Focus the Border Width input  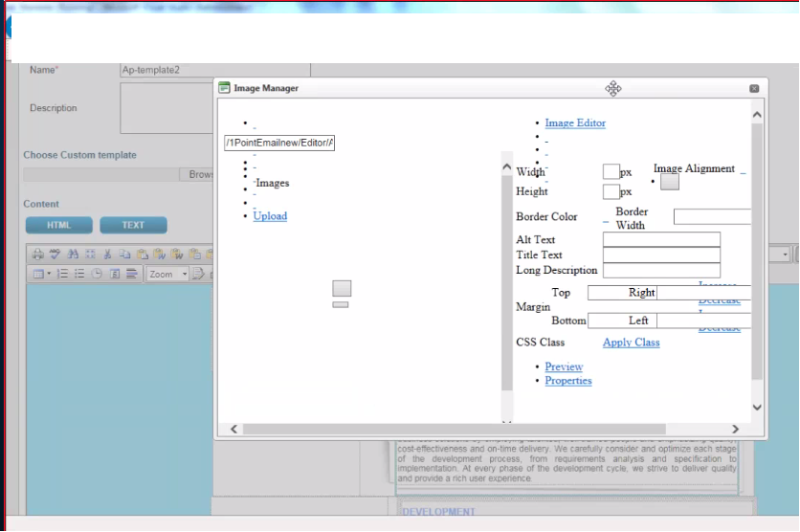pos(712,217)
